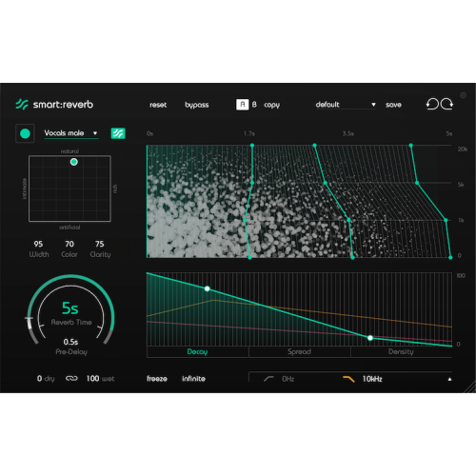Viewport: 476px width, 476px height.
Task: Select the Density tab
Action: pos(401,351)
